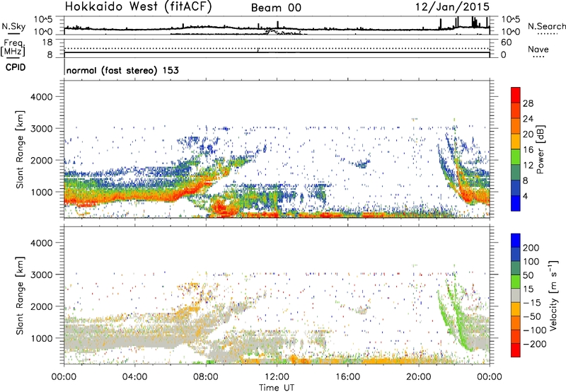
Task: Click the '18' frequency axis tick
Action: pyautogui.click(x=47, y=42)
